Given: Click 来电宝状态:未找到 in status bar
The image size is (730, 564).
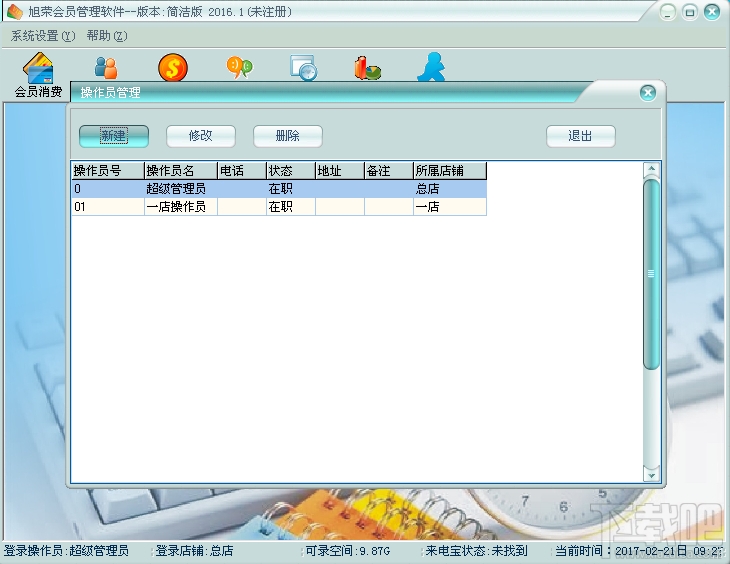Looking at the screenshot, I should click(476, 551).
